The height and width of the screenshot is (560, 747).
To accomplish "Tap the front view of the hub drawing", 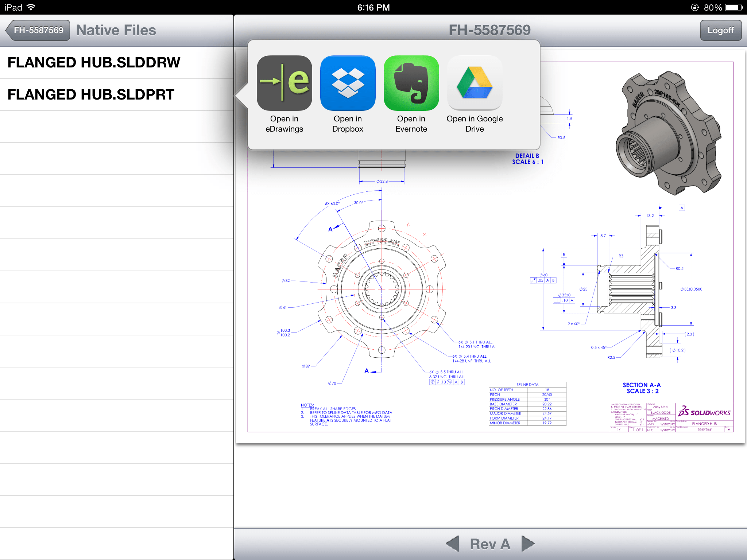I will click(x=382, y=289).
